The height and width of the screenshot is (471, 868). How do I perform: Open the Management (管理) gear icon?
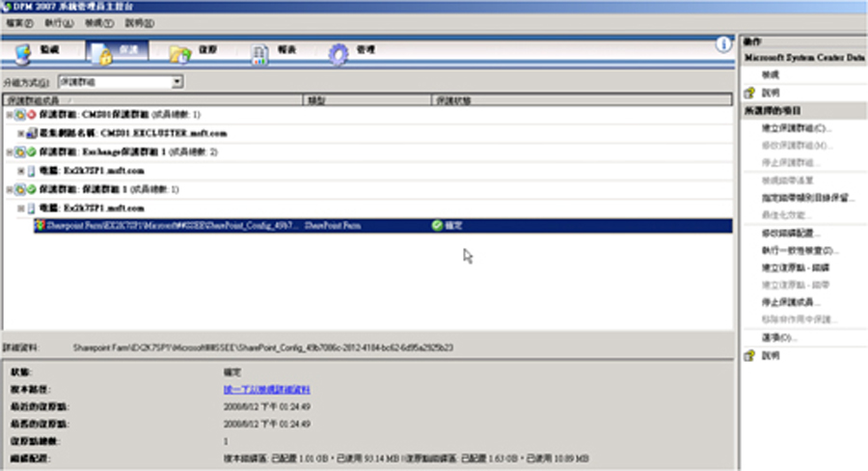click(x=339, y=54)
